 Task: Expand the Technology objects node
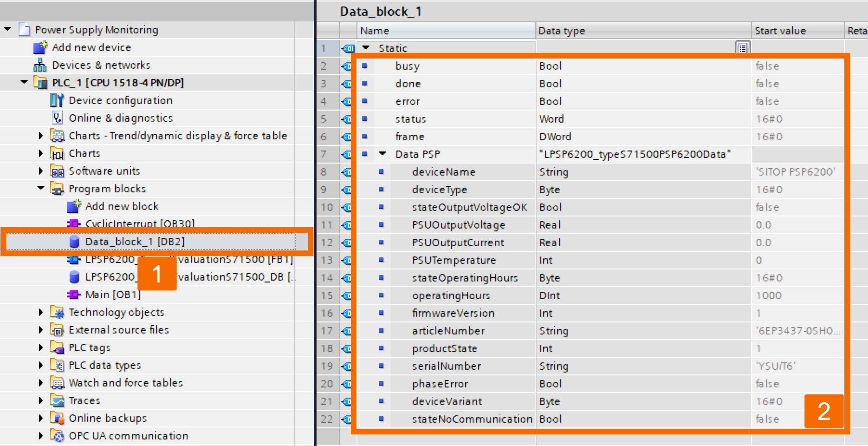tap(41, 312)
